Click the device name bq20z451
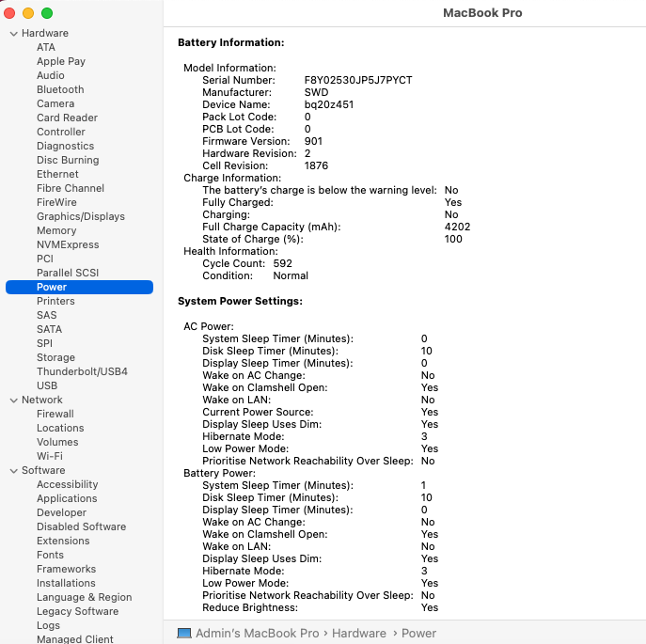The width and height of the screenshot is (646, 644). pos(329,104)
